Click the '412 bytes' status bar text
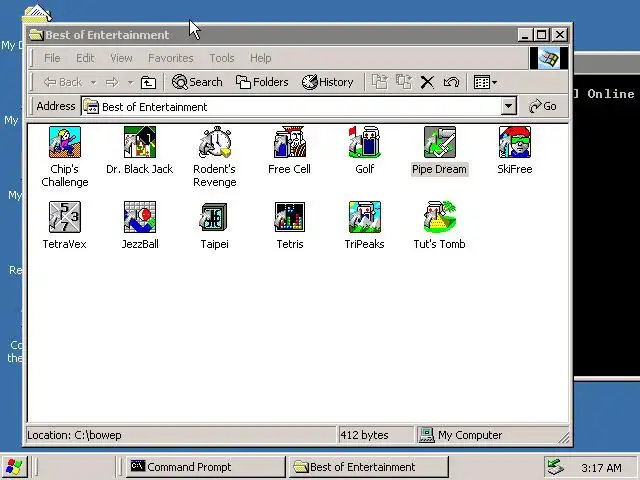Screen dimensions: 640x480 [x=364, y=435]
